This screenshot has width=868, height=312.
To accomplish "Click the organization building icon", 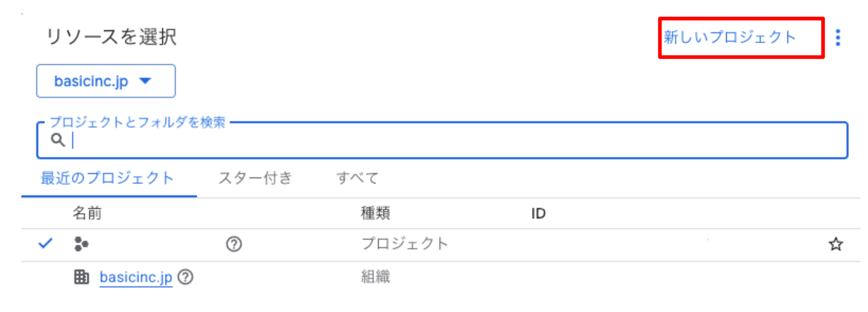I will 81,277.
